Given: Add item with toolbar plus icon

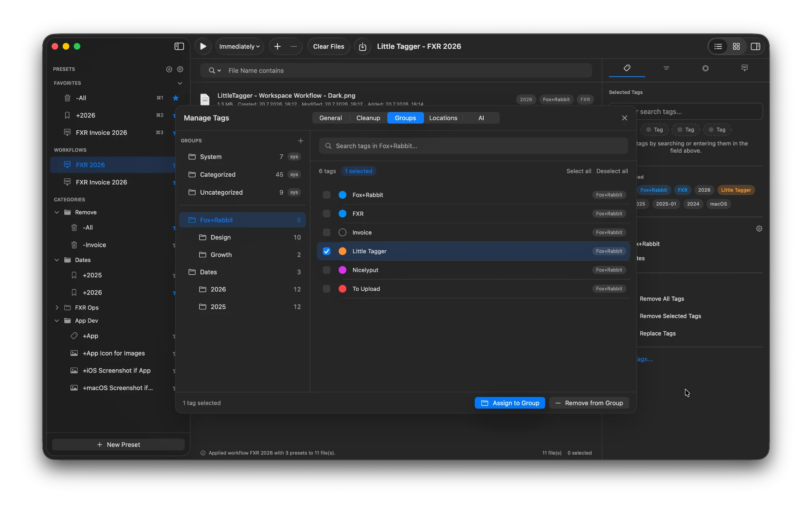Looking at the screenshot, I should click(277, 46).
